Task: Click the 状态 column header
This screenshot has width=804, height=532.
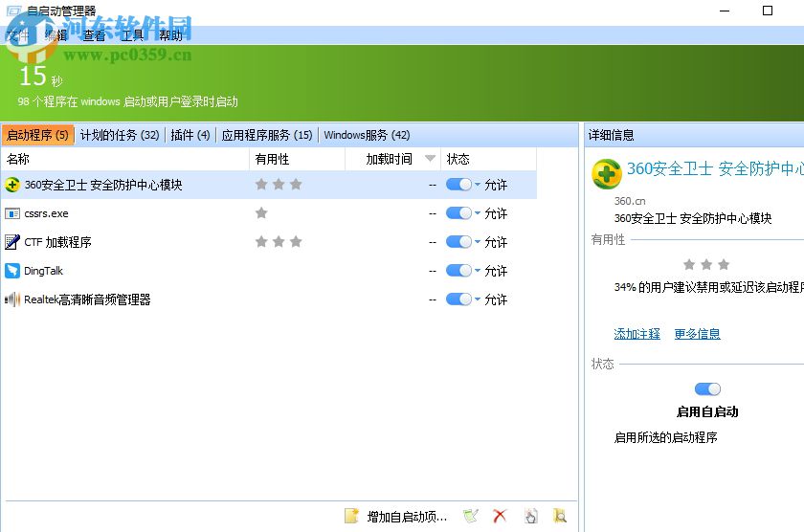Action: tap(489, 159)
